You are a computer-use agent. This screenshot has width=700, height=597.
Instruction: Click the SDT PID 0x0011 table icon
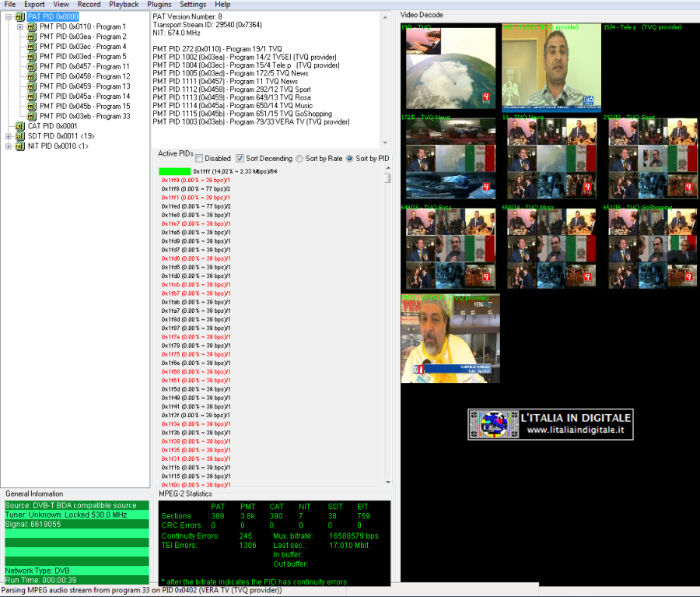tap(19, 136)
